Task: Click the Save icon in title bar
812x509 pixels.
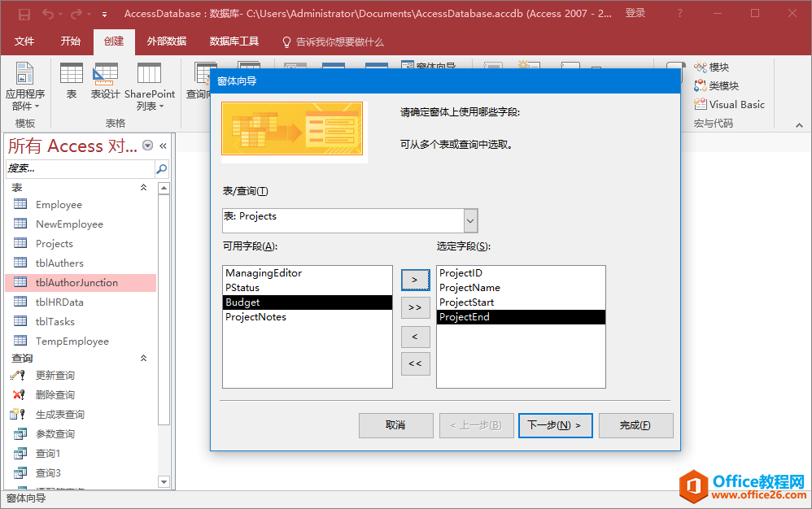Action: [x=24, y=14]
